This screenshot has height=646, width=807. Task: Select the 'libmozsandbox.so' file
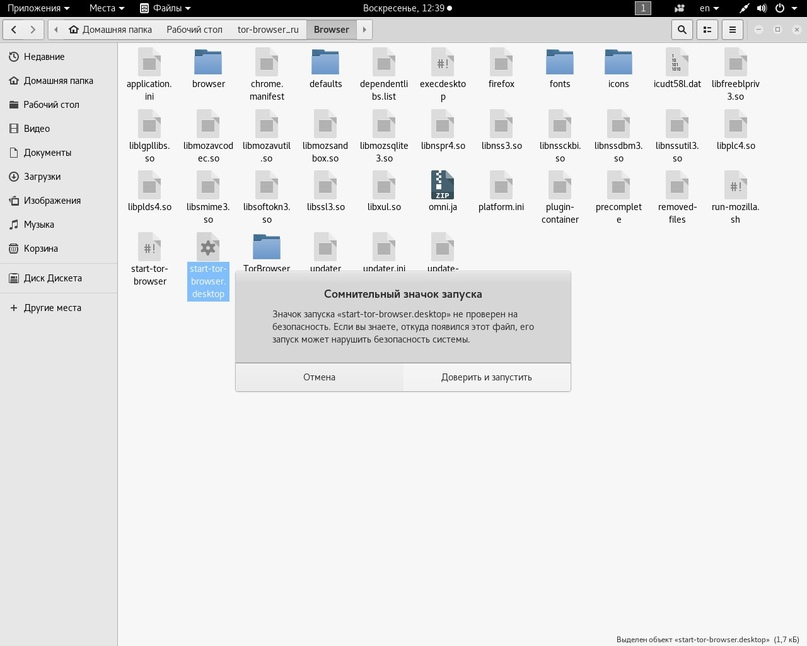(x=325, y=136)
